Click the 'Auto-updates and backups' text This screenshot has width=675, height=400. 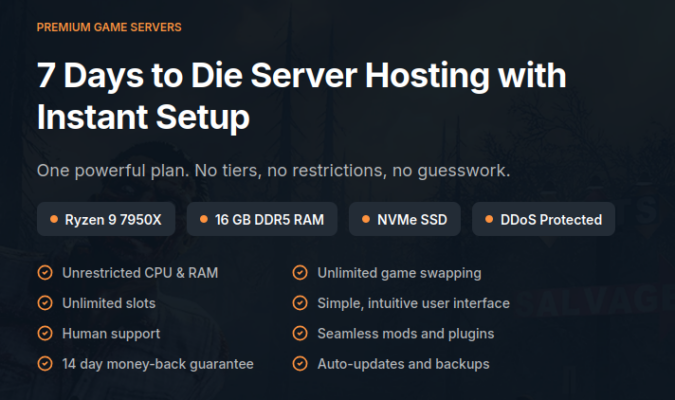pos(403,364)
